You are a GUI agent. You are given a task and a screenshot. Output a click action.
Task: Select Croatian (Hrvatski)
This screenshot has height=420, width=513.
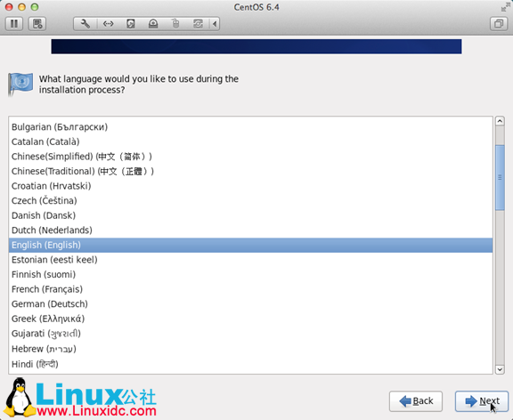(x=250, y=186)
